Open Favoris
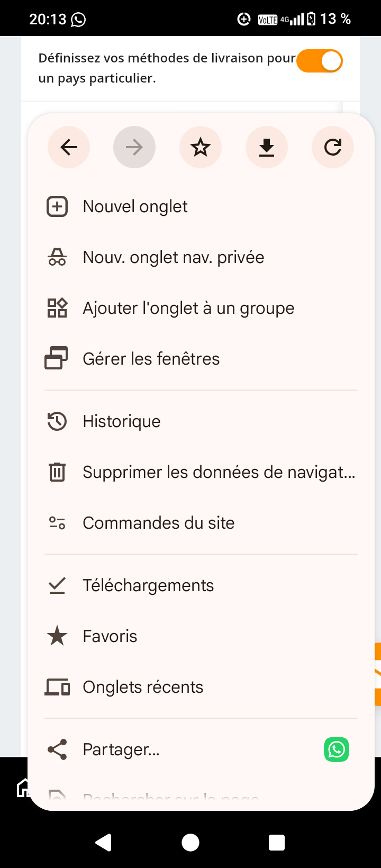 coord(201,636)
